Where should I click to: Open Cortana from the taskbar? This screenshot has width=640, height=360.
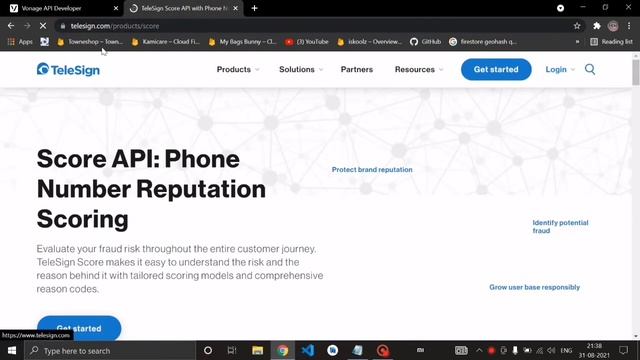tap(208, 351)
